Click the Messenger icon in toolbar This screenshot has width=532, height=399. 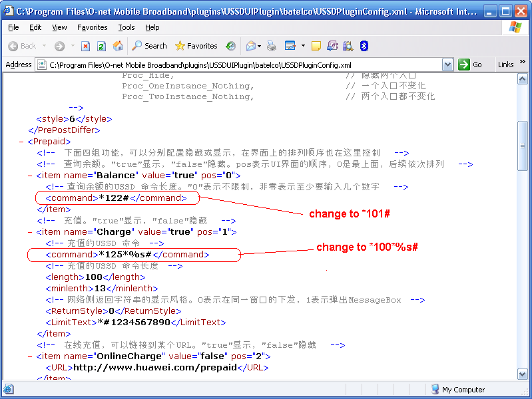(x=332, y=46)
